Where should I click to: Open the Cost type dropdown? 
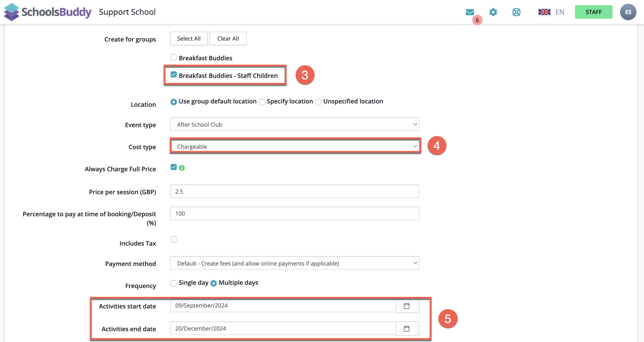tap(295, 146)
